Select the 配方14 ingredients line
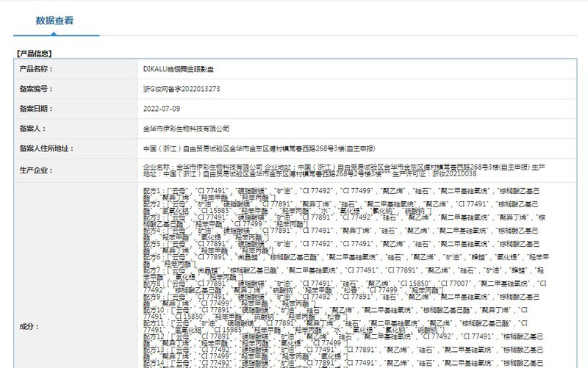 (343, 364)
